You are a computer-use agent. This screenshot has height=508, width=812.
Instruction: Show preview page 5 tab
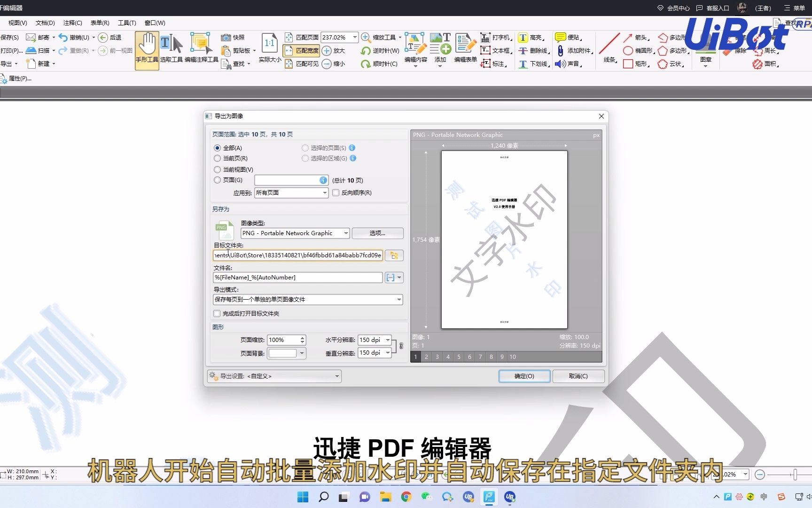pos(459,357)
